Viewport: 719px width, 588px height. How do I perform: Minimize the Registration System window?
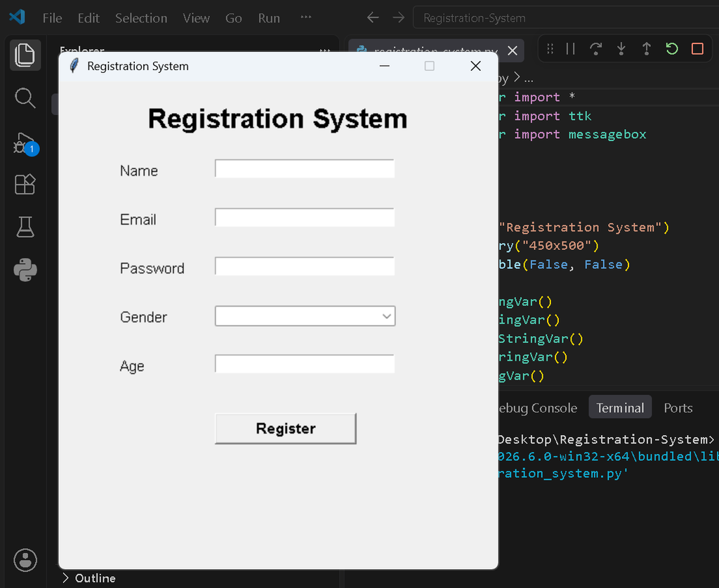pos(384,66)
